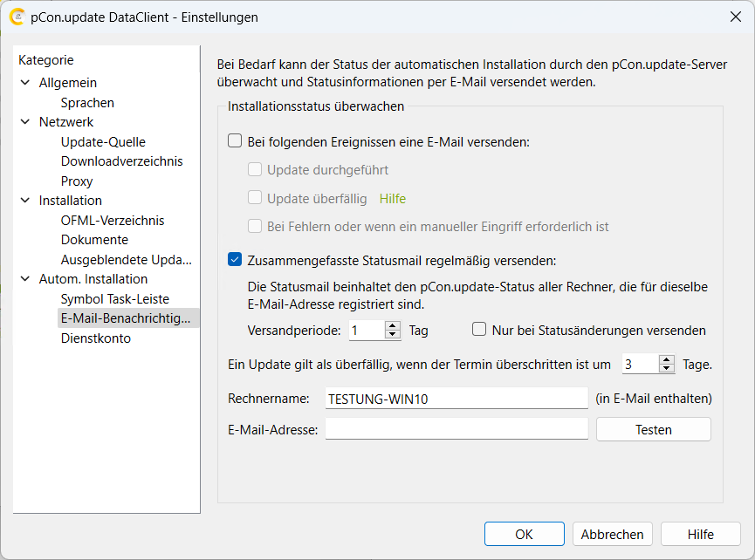Enable 'Nur bei Statusänderungen versenden'

coord(479,330)
